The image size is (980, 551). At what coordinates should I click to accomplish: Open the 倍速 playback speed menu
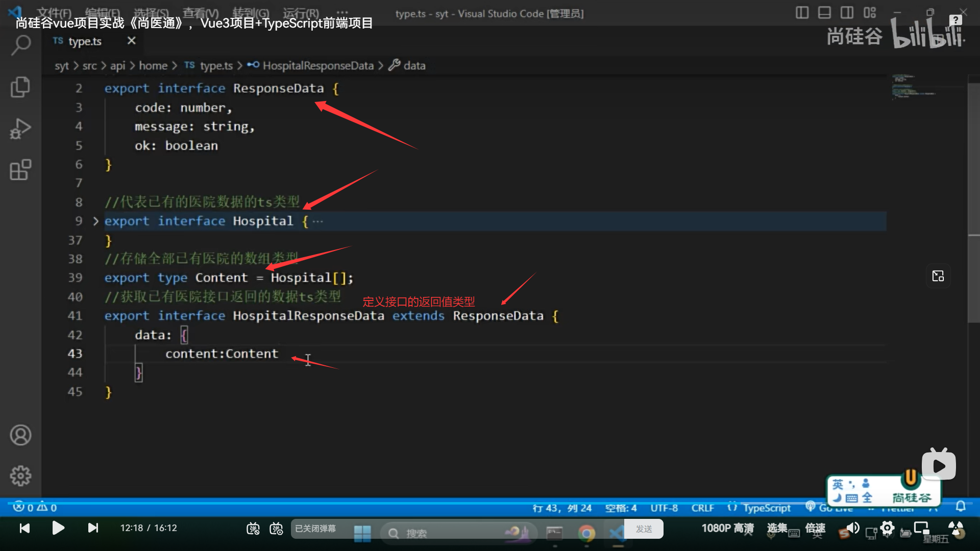pyautogui.click(x=815, y=528)
